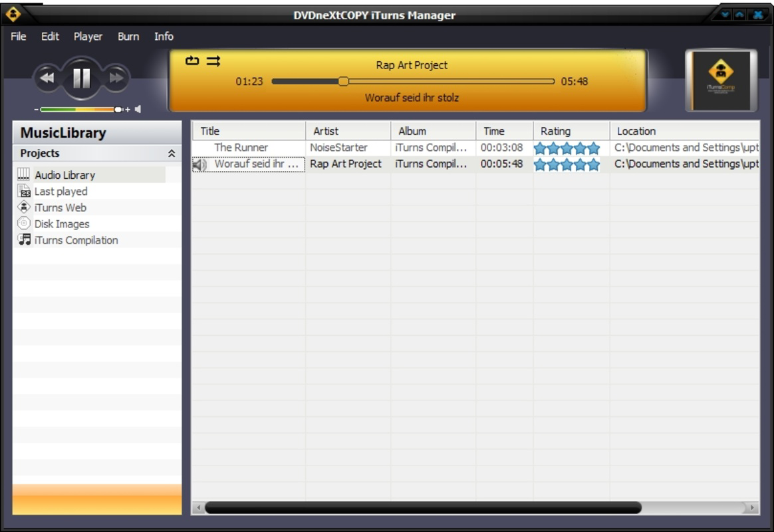Select The Runner track title
Image resolution: width=774 pixels, height=532 pixels.
[x=241, y=148]
